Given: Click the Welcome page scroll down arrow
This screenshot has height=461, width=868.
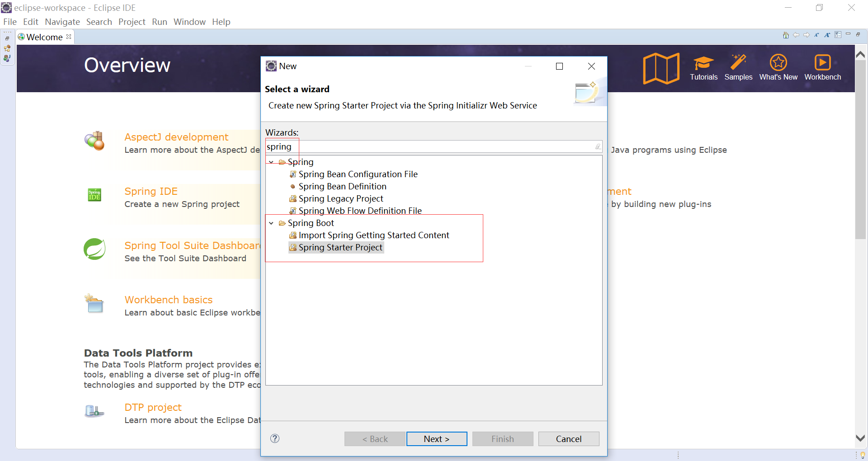Looking at the screenshot, I should (860, 438).
